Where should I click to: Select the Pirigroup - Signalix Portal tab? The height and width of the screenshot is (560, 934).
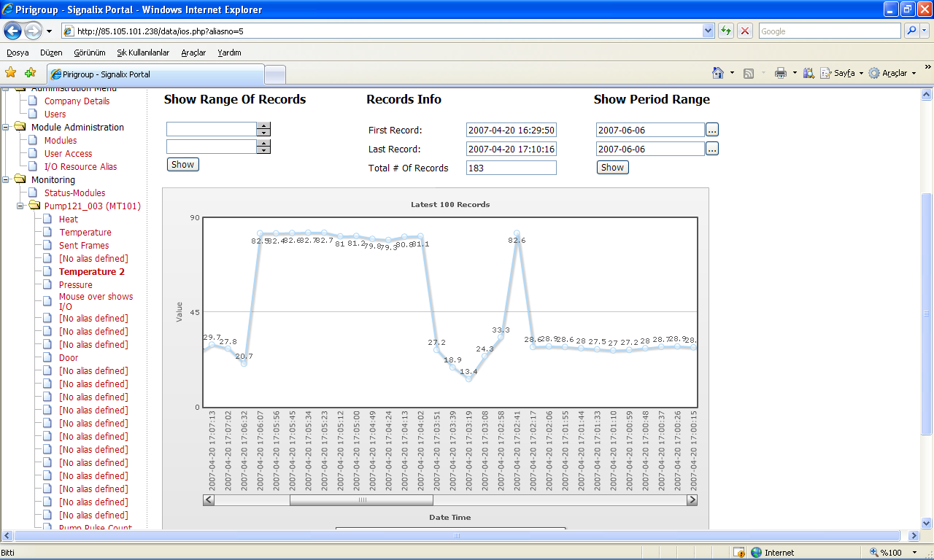[x=155, y=74]
